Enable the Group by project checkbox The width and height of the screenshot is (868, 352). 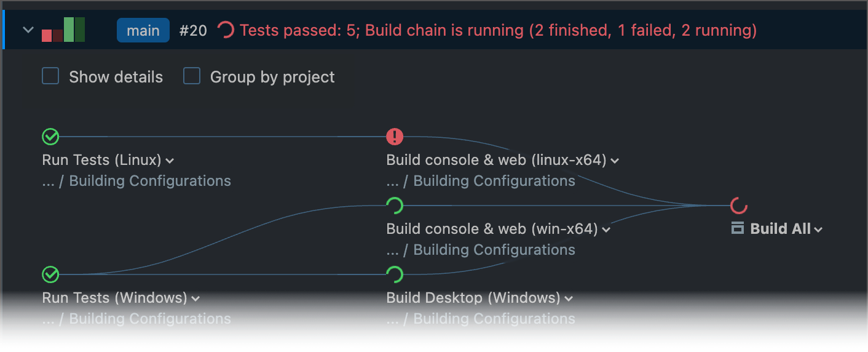(x=192, y=76)
